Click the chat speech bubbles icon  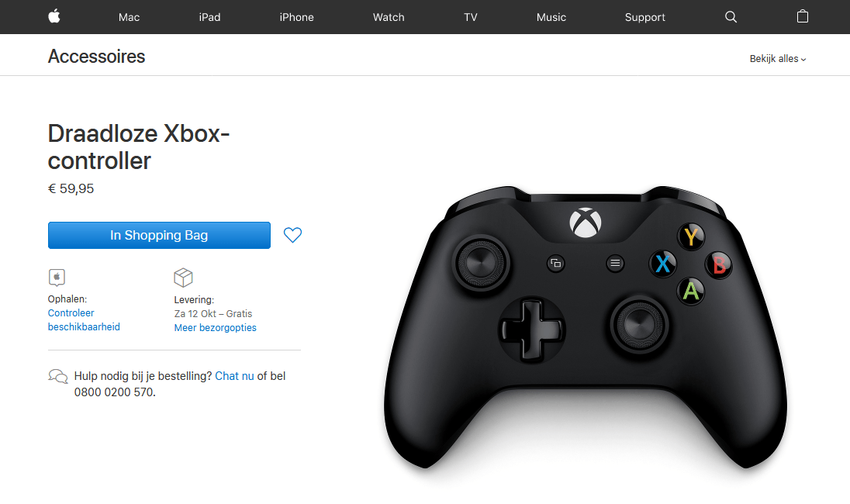(58, 376)
